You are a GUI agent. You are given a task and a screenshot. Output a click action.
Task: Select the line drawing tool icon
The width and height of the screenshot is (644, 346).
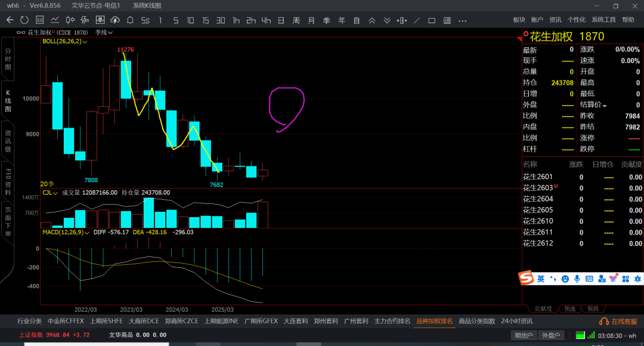416,20
